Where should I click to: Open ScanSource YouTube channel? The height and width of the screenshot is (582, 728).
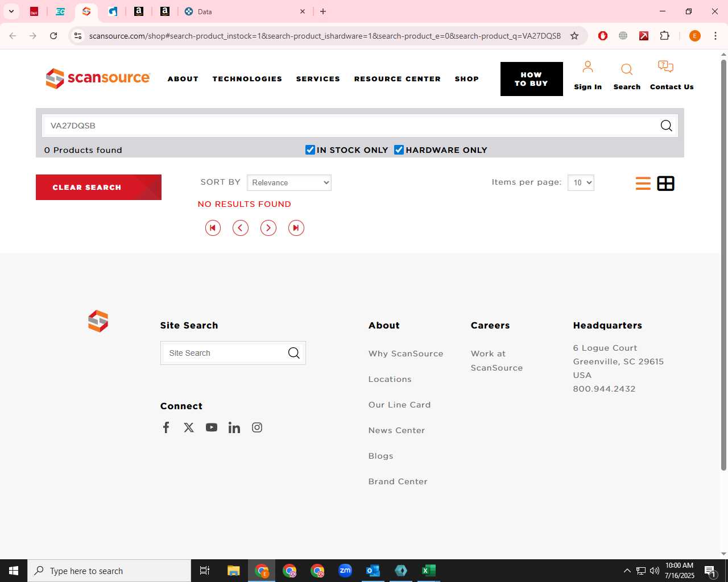(212, 427)
